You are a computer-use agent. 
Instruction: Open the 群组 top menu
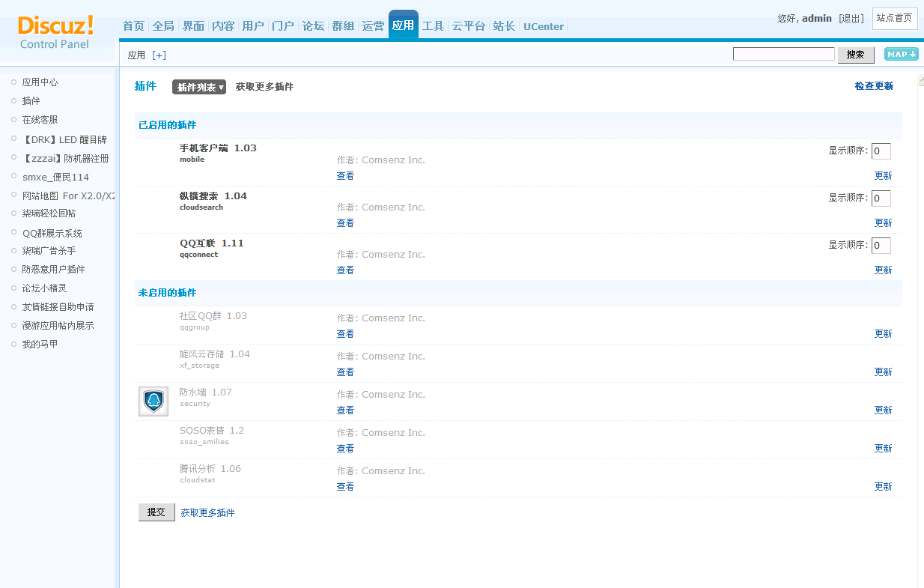(343, 26)
